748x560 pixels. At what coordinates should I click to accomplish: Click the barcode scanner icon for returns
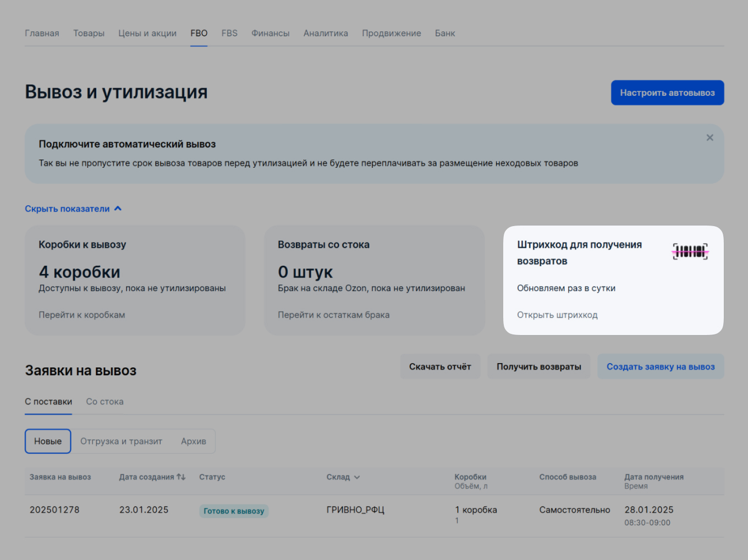(690, 251)
